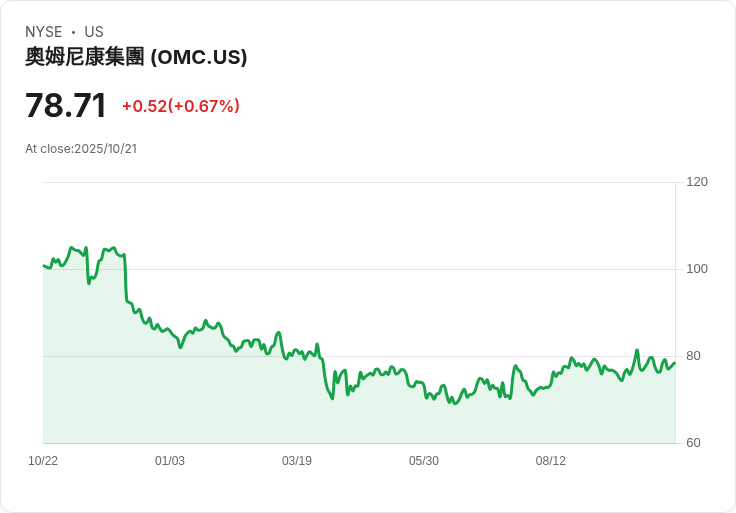The height and width of the screenshot is (513, 736).
Task: Click the 01/03 date on the x-axis
Action: point(170,461)
